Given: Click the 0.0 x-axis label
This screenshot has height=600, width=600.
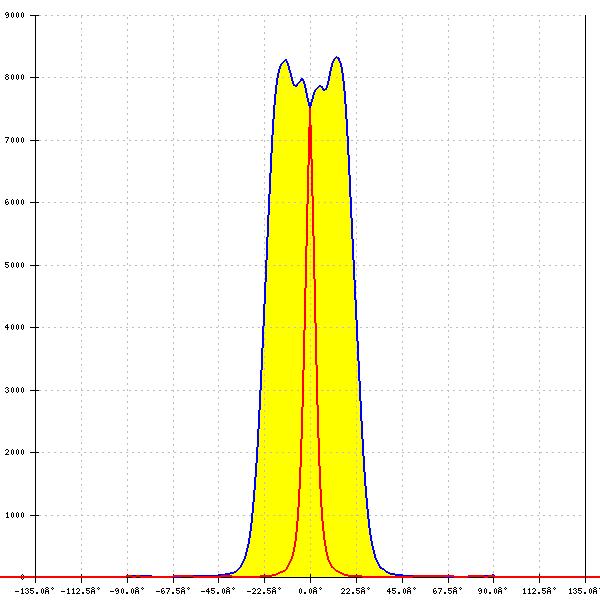Looking at the screenshot, I should pyautogui.click(x=310, y=591).
